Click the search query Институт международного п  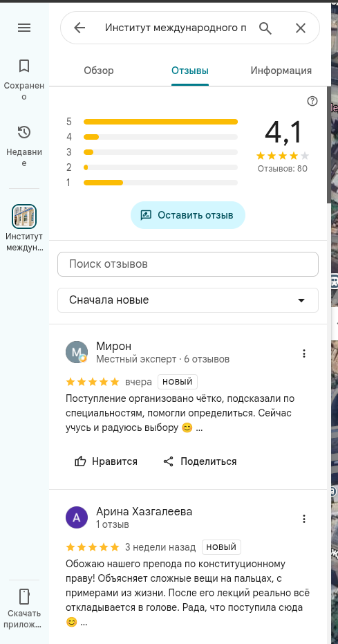point(176,28)
